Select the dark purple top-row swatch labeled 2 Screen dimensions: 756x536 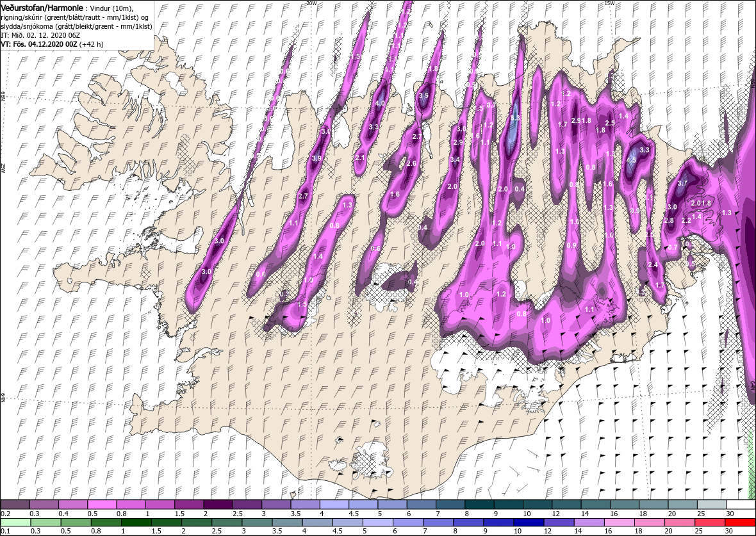click(x=218, y=505)
